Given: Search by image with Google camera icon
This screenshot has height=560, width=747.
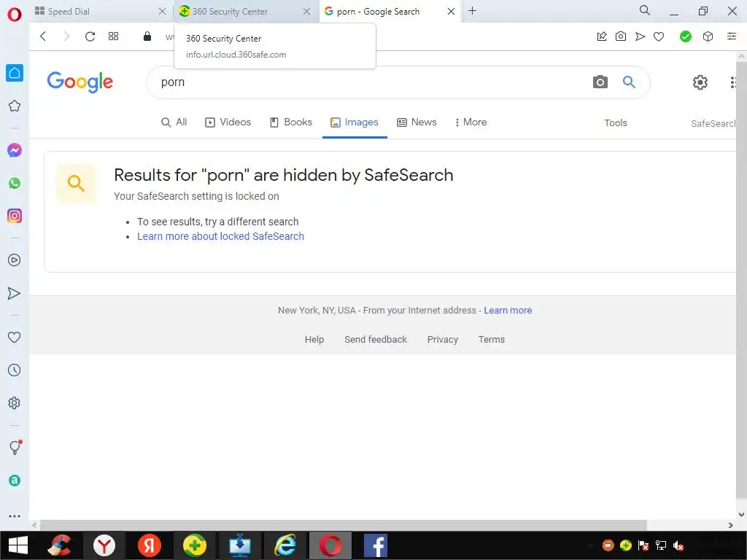Looking at the screenshot, I should pyautogui.click(x=600, y=82).
